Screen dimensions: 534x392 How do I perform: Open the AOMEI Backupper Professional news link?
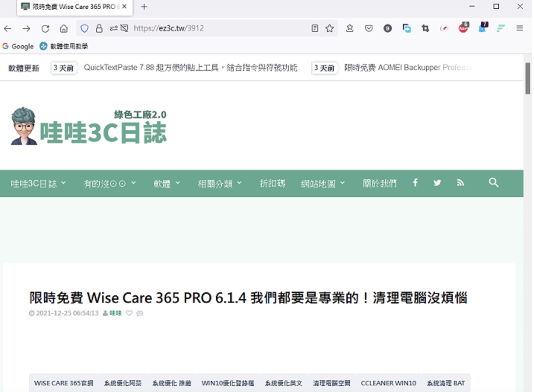click(409, 68)
